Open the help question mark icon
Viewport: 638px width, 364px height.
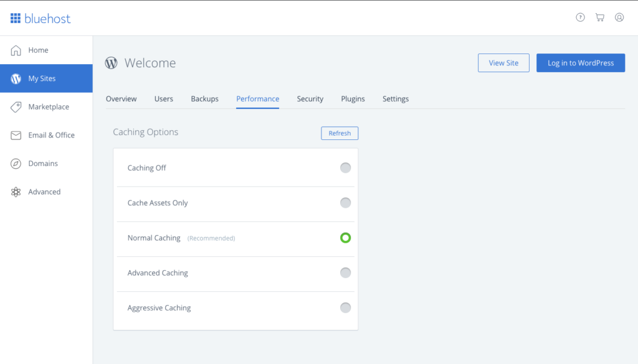click(580, 17)
